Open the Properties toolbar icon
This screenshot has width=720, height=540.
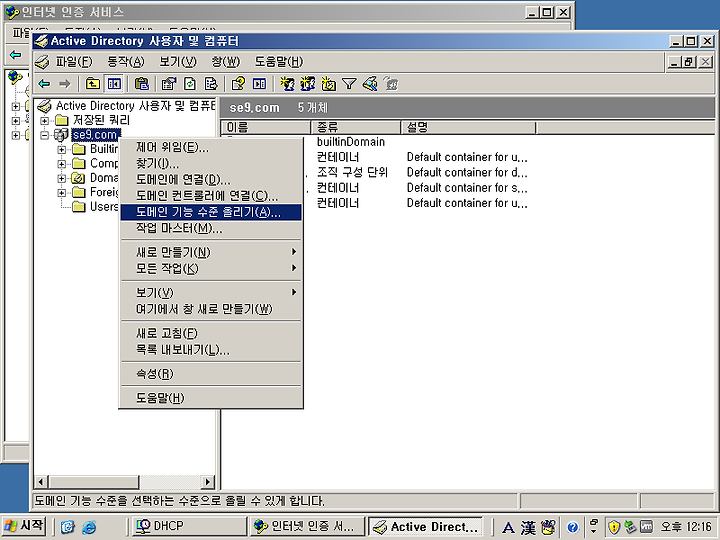[169, 84]
